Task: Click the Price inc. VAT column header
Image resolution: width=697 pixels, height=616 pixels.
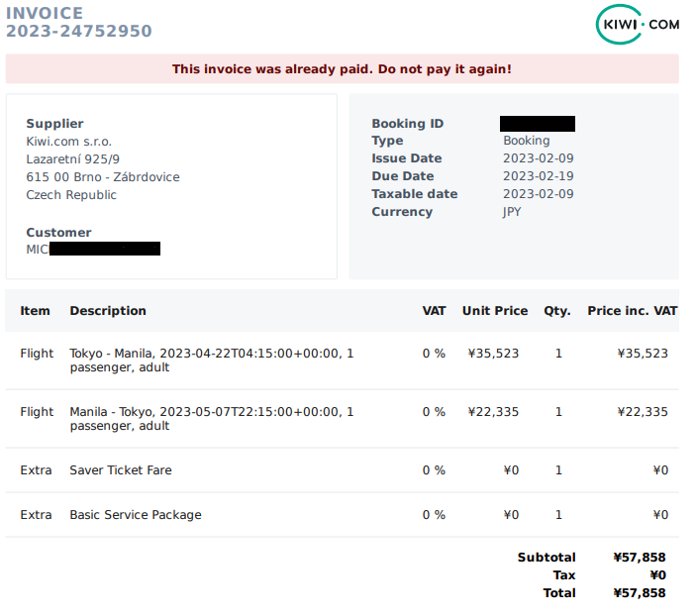Action: (x=632, y=311)
